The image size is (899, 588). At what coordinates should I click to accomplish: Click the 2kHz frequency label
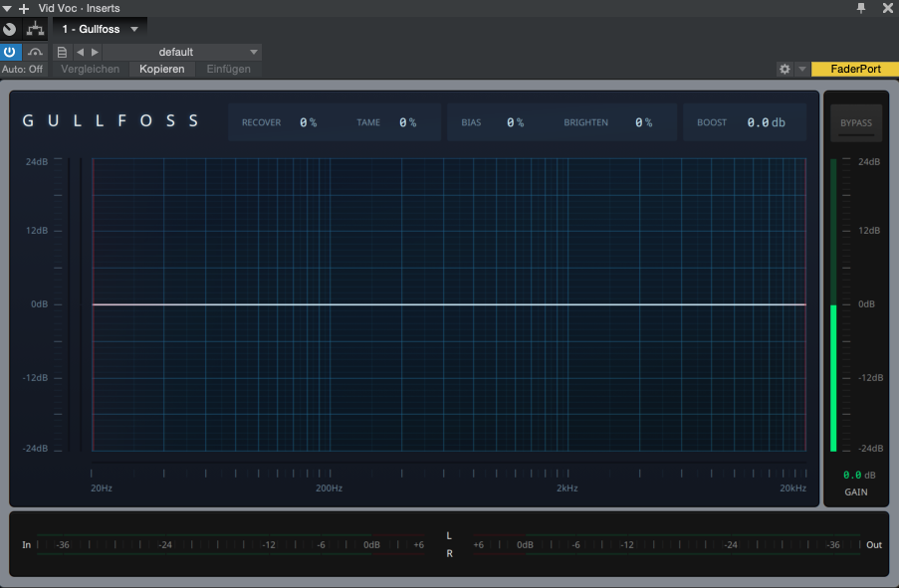pyautogui.click(x=567, y=489)
